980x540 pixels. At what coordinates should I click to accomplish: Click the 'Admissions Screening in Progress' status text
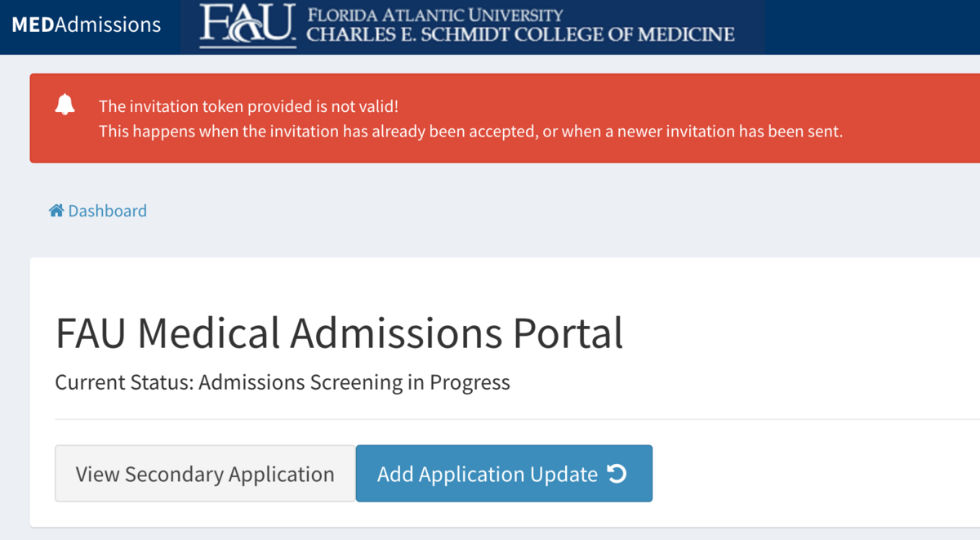[354, 382]
